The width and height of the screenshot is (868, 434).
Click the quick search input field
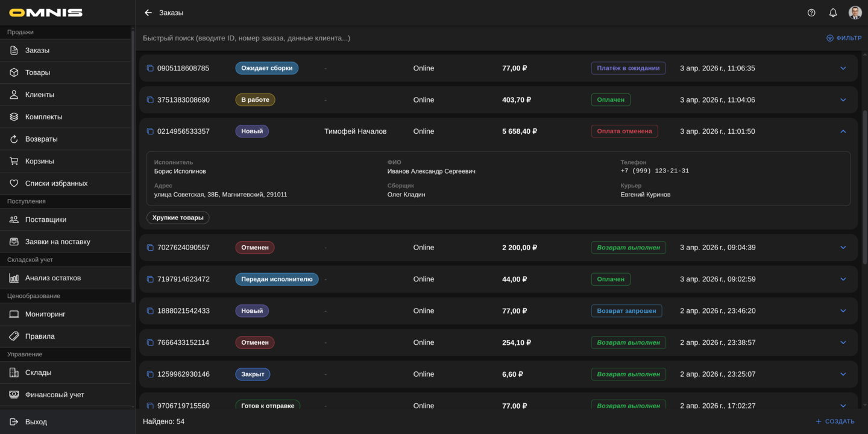[422, 38]
